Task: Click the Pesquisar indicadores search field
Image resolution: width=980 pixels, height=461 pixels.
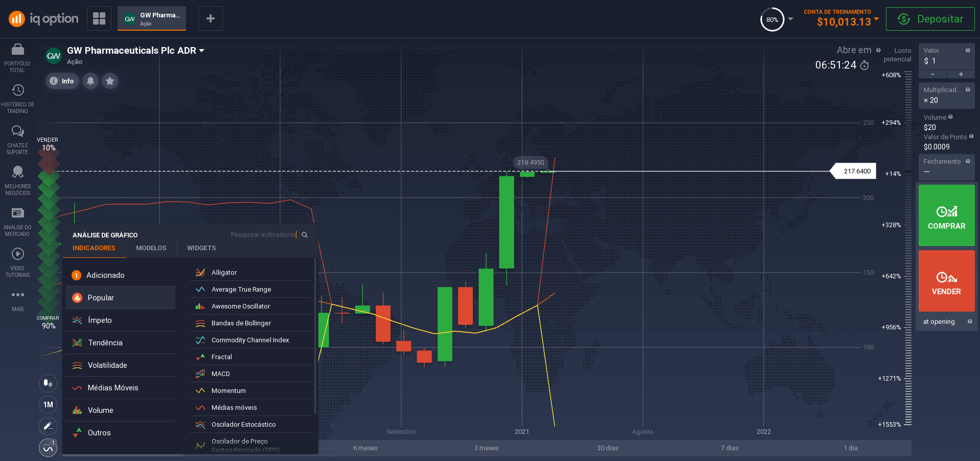Action: [x=263, y=235]
